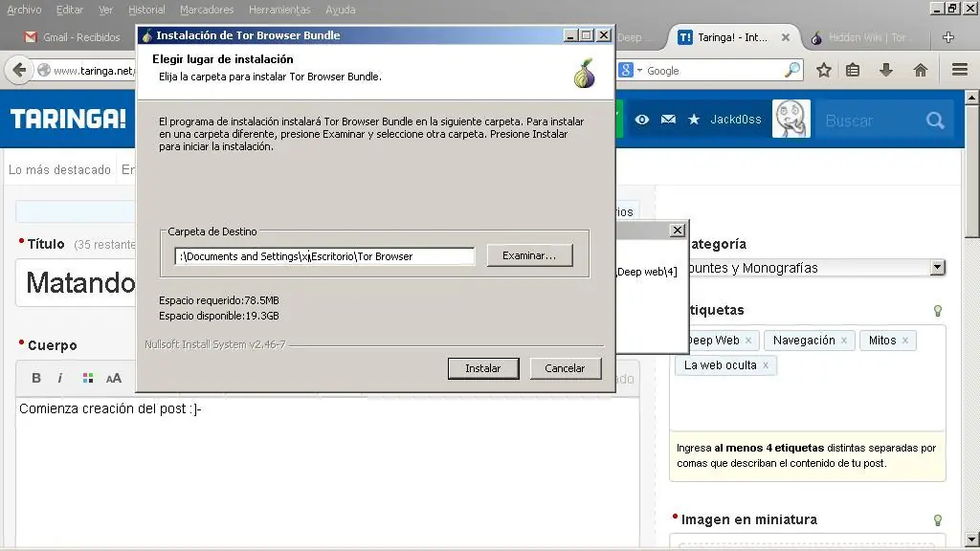980x551 pixels.
Task: Click the destination folder path field
Action: 324,256
